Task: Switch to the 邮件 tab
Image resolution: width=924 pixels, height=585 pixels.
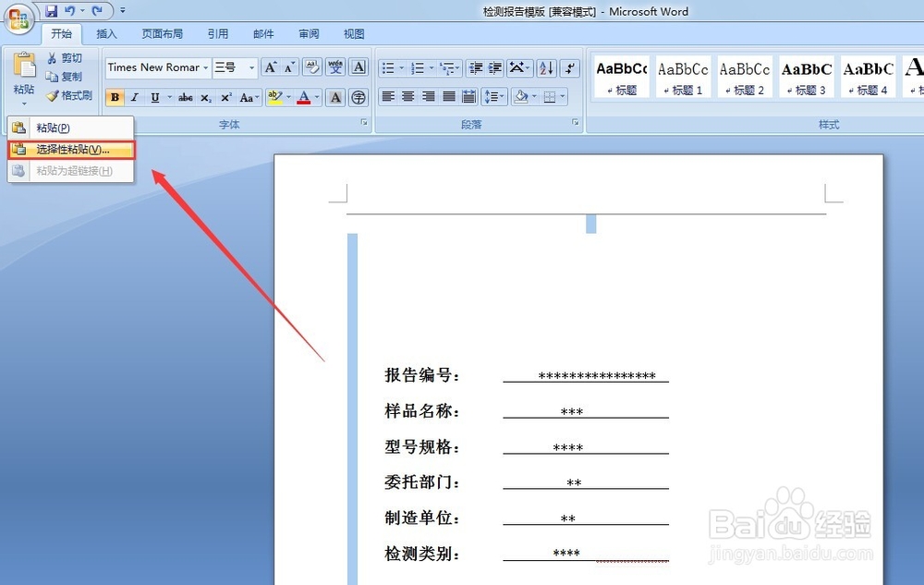Action: click(263, 34)
